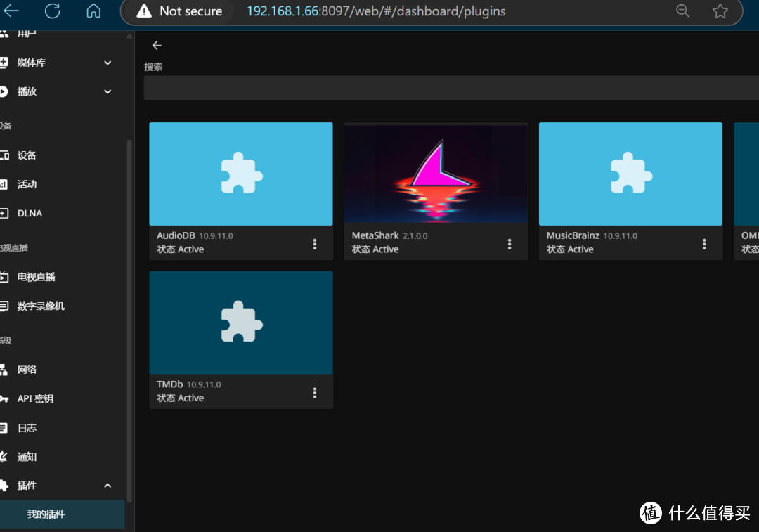
Task: Open the API 密钥 page
Action: click(35, 398)
